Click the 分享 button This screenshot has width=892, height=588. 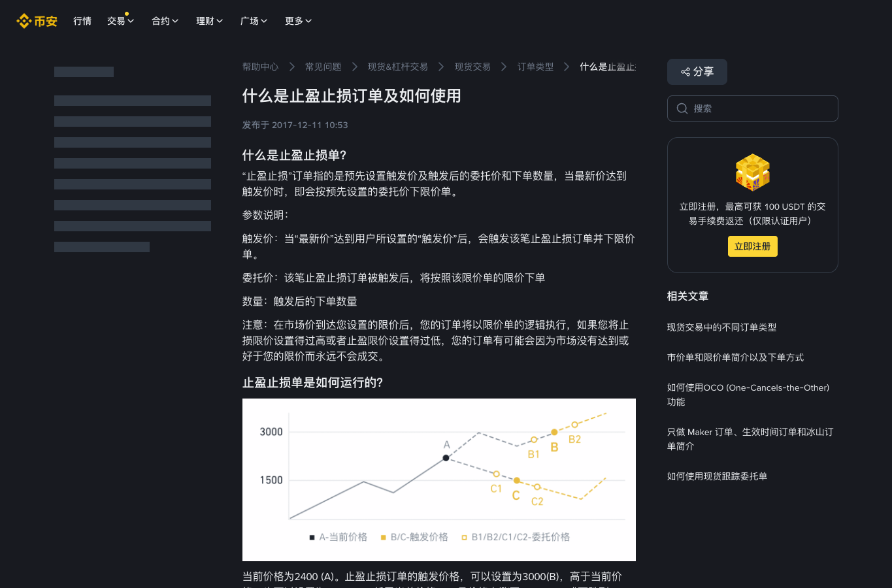pyautogui.click(x=697, y=72)
